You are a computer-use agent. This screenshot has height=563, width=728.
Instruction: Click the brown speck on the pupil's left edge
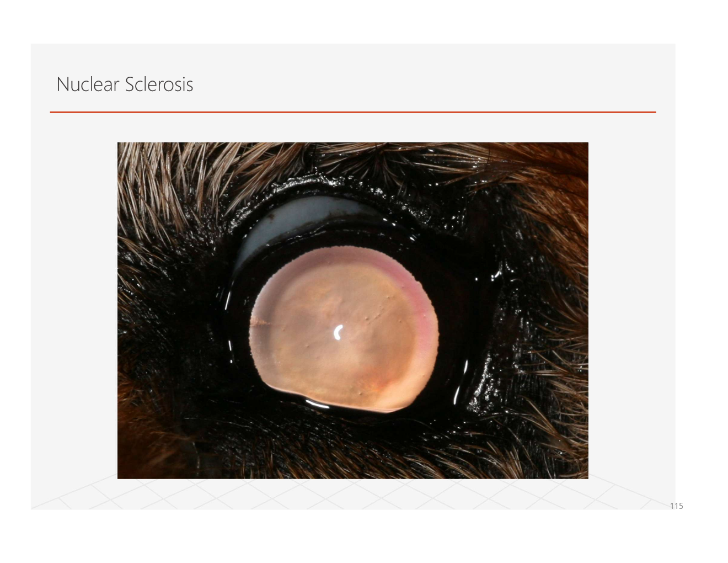coord(259,322)
